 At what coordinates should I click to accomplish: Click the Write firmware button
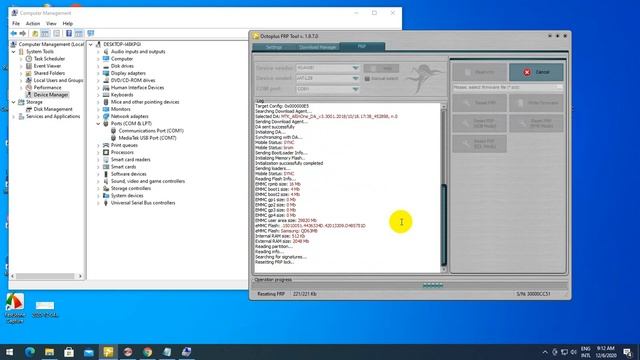click(536, 103)
